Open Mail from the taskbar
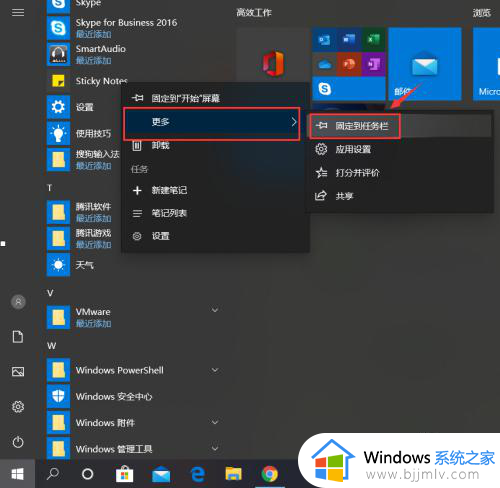This screenshot has width=500, height=488. click(161, 474)
